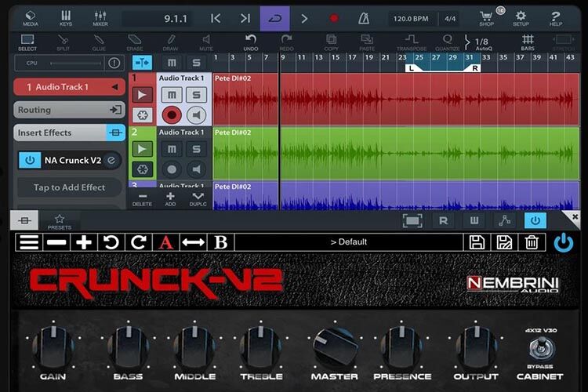Click the CPU warning indicator
This screenshot has height=392, width=588.
[114, 63]
